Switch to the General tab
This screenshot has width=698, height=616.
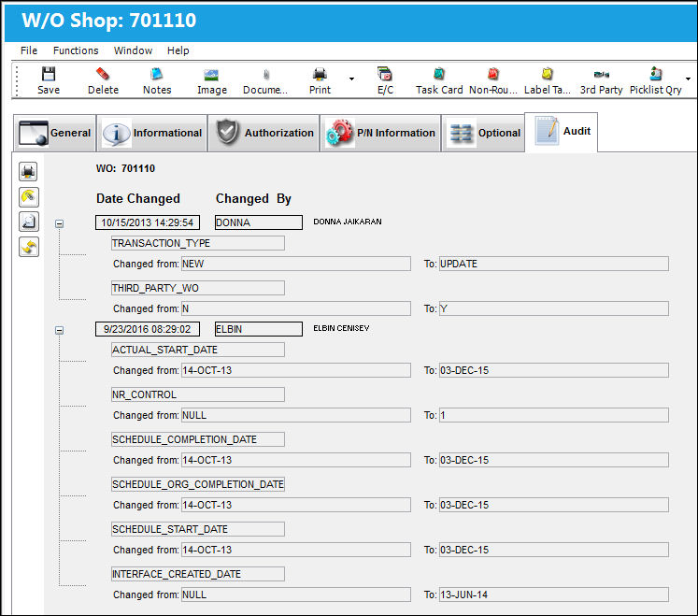click(x=55, y=133)
